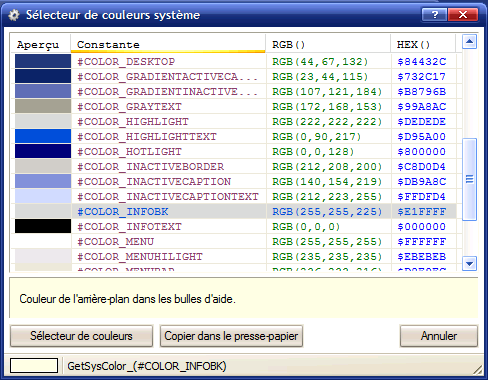Sort by the Constante column header
This screenshot has height=380, width=488.
click(168, 44)
